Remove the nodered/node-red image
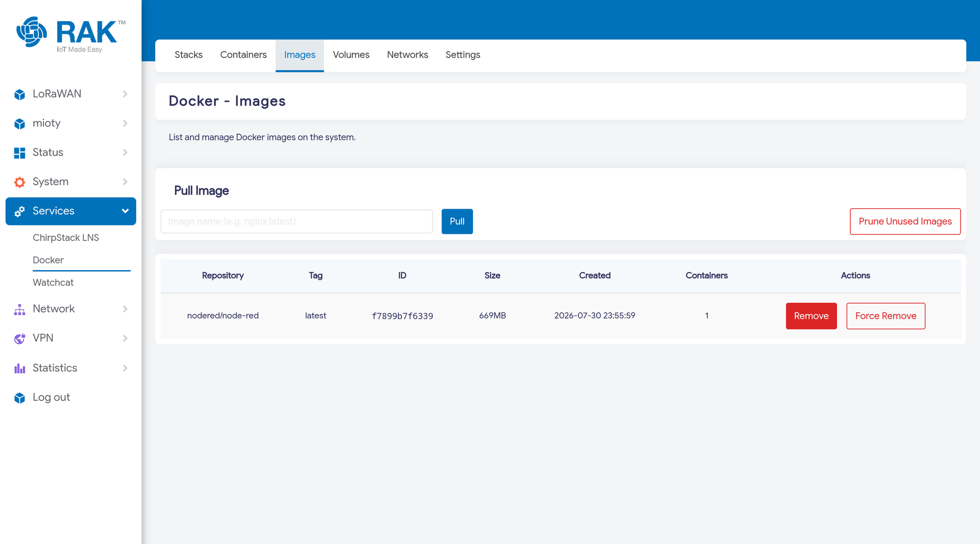Image resolution: width=980 pixels, height=544 pixels. (811, 316)
